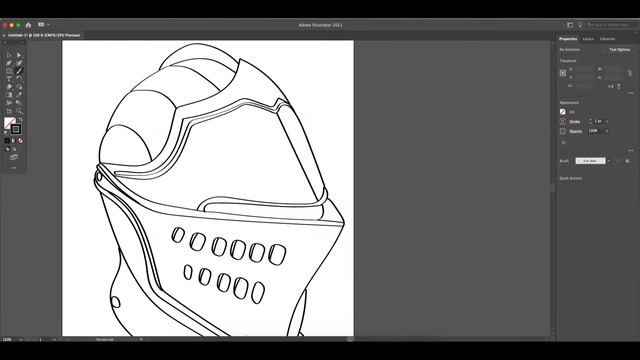Viewport: 640px width, 360px height.
Task: Switch to the Layers tab
Action: click(x=588, y=39)
